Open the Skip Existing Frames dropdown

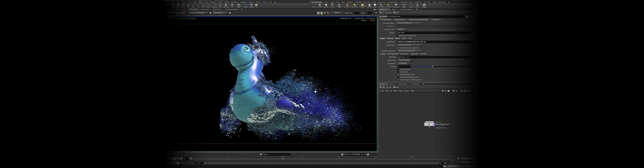(410, 51)
